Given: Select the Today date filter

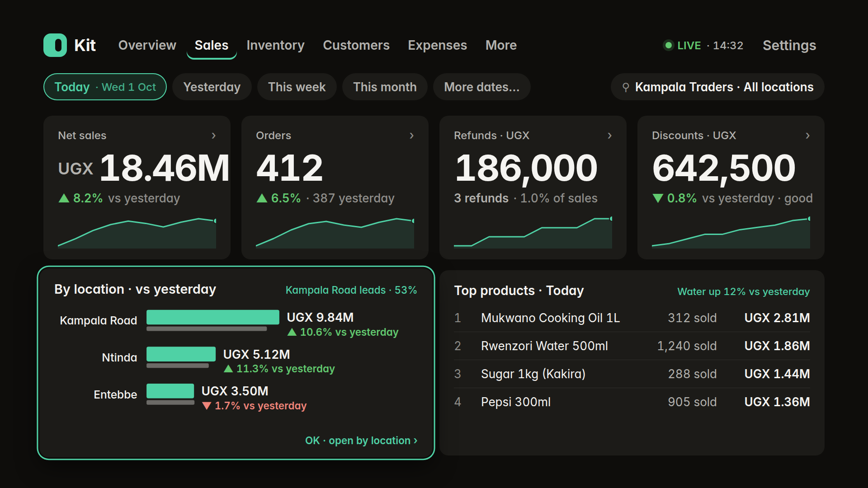Looking at the screenshot, I should coord(105,87).
